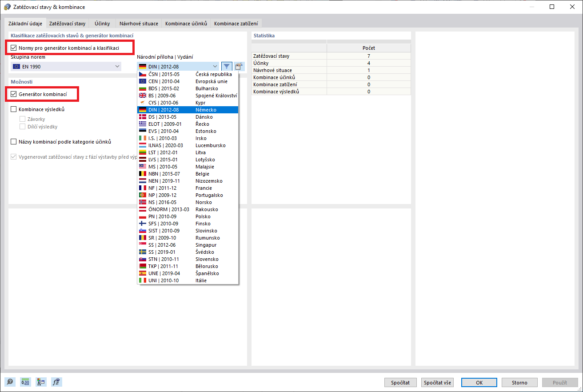This screenshot has height=392, width=583.
Task: Choose CEN 2010-04 Evropská unie option
Action: 188,81
